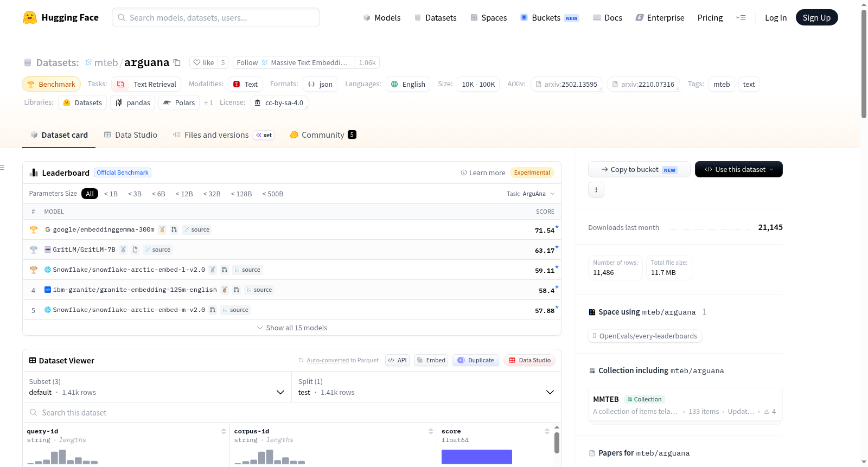
Task: Open the arxiv:2502.13595 tag
Action: 566,84
